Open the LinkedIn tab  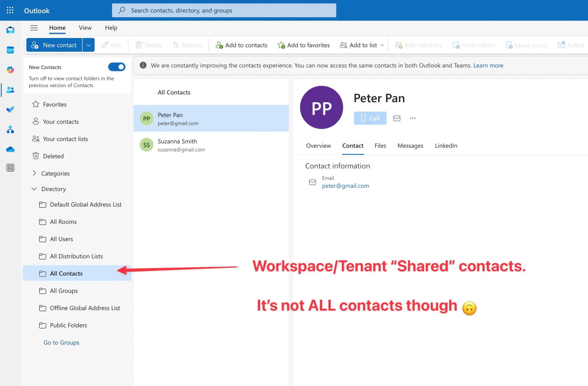point(446,146)
